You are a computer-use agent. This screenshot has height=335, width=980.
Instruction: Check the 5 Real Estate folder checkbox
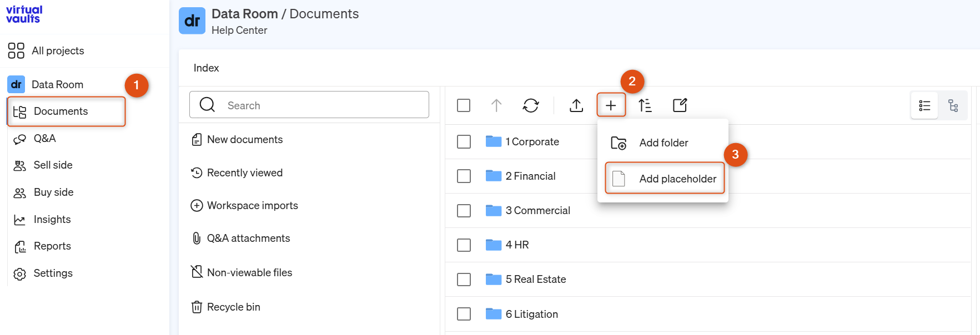tap(464, 280)
